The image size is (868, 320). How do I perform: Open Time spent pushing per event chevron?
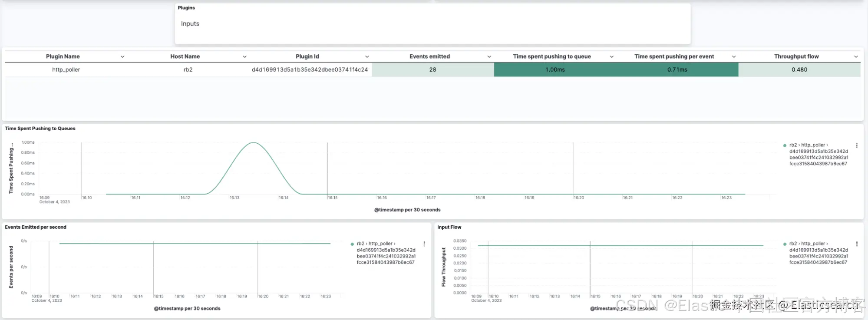pos(734,56)
